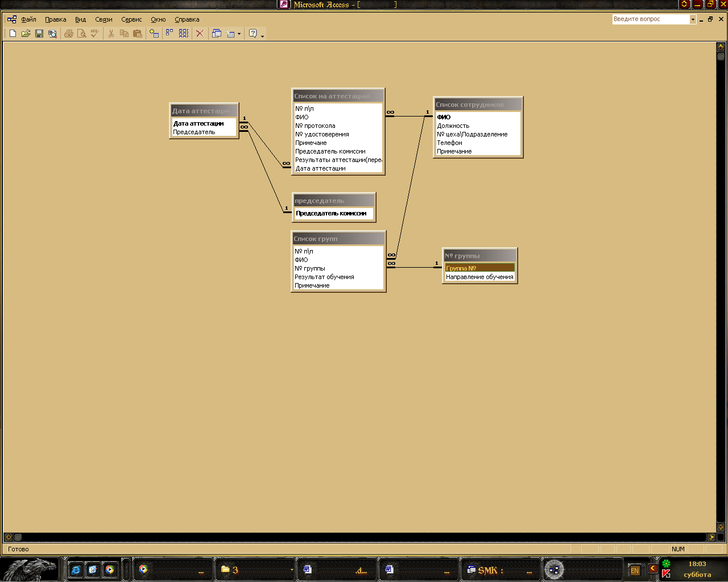Click the File Search toolbar icon
The width and height of the screenshot is (728, 582).
click(52, 34)
